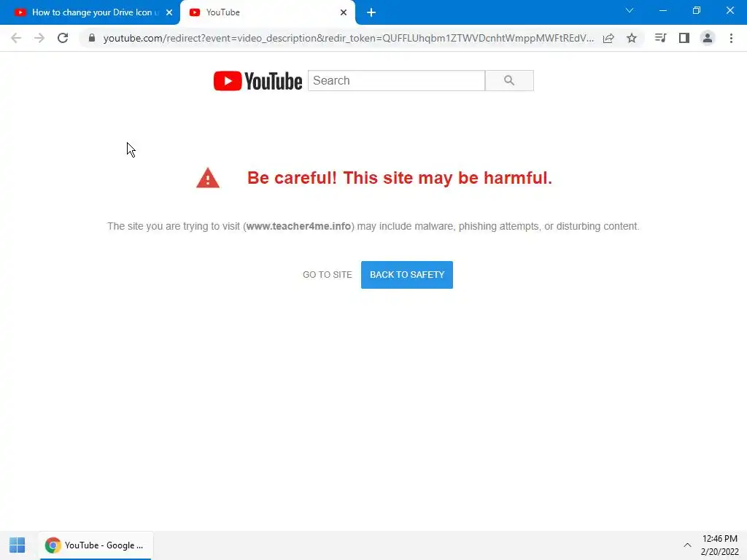This screenshot has height=560, width=747.
Task: Close the How to change your Drive Icon tab
Action: pyautogui.click(x=169, y=12)
